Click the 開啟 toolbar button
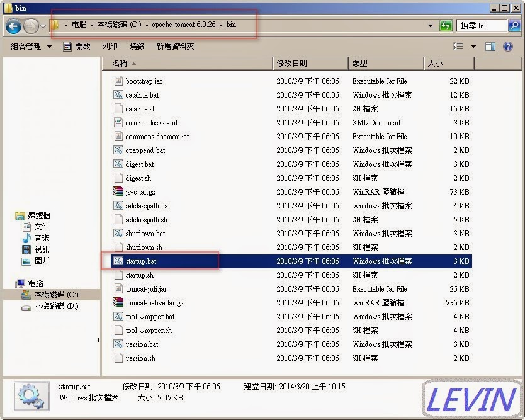This screenshot has height=420, width=525. (x=77, y=46)
